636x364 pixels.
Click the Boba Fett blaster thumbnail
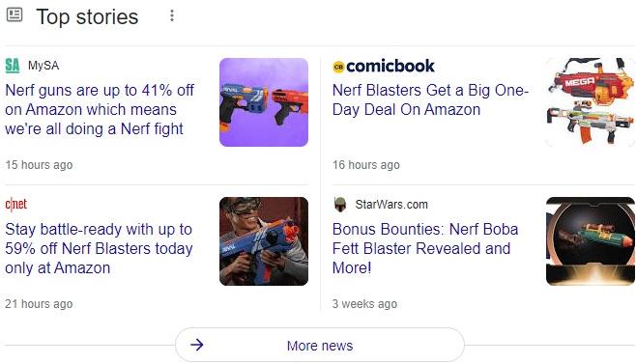[591, 241]
